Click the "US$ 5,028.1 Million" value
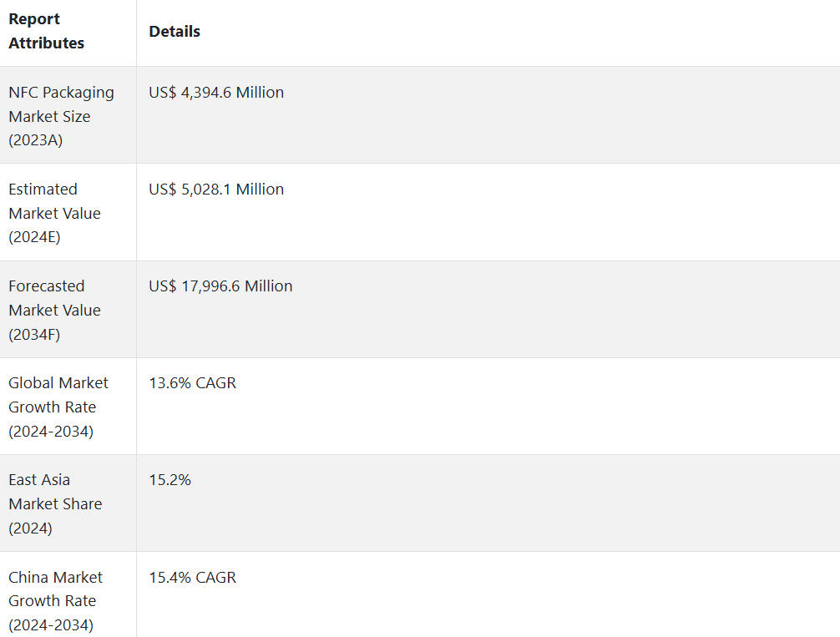 click(216, 190)
